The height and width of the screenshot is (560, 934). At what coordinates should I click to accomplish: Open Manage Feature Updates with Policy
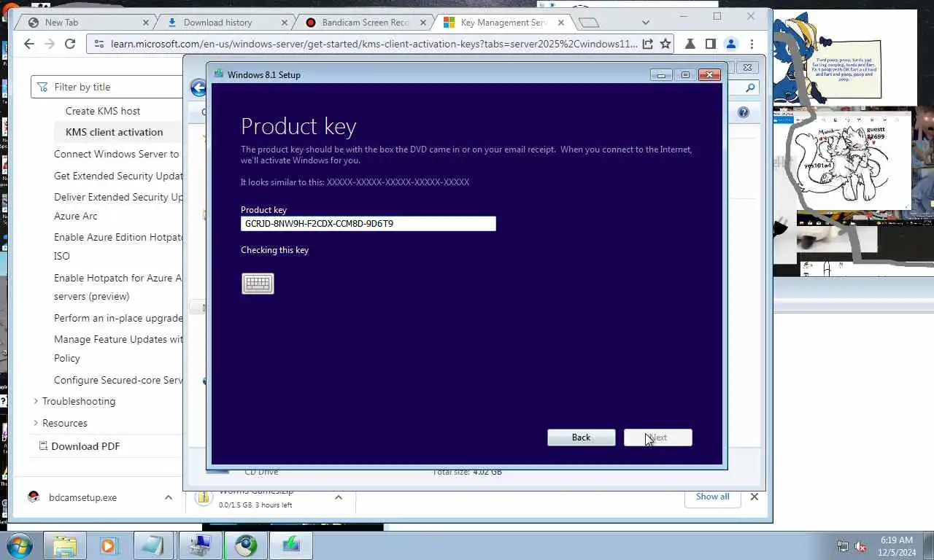118,349
